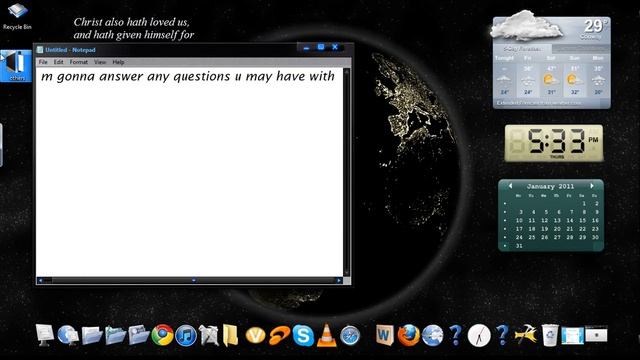Launch the gold V coin app in dock
The height and width of the screenshot is (360, 640).
(x=256, y=336)
